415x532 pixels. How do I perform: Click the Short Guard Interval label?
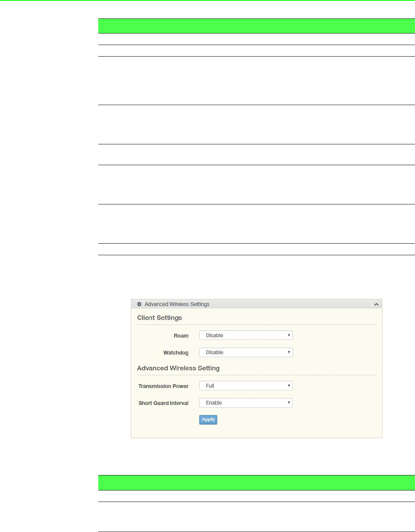(163, 403)
